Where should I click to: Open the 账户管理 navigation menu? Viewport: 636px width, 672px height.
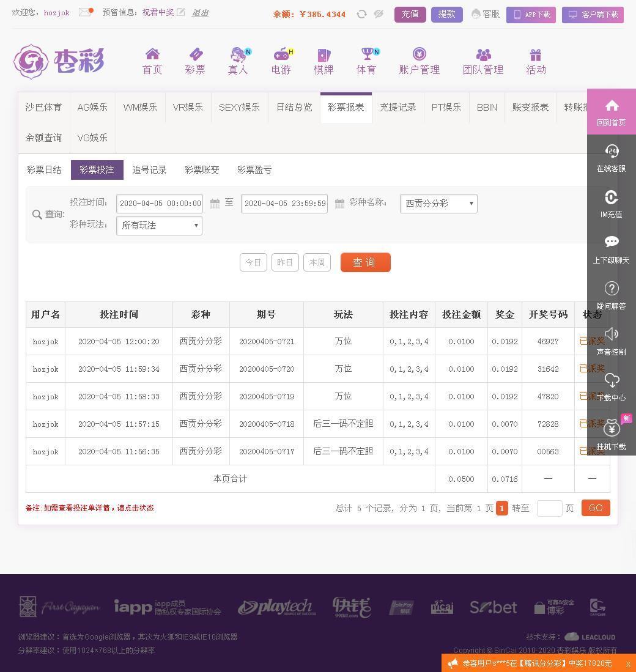coord(419,61)
